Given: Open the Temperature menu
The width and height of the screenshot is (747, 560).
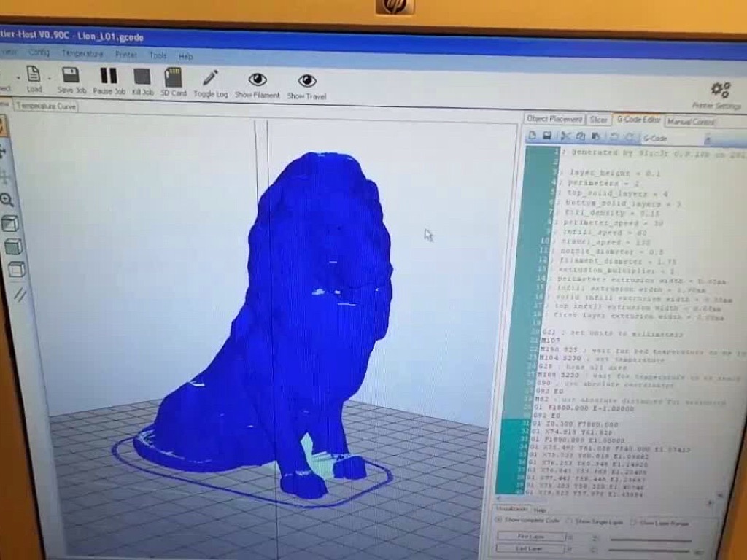Looking at the screenshot, I should coord(82,53).
